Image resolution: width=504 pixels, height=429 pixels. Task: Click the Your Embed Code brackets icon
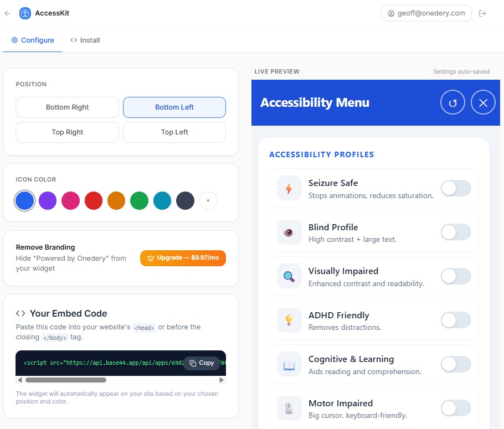20,313
